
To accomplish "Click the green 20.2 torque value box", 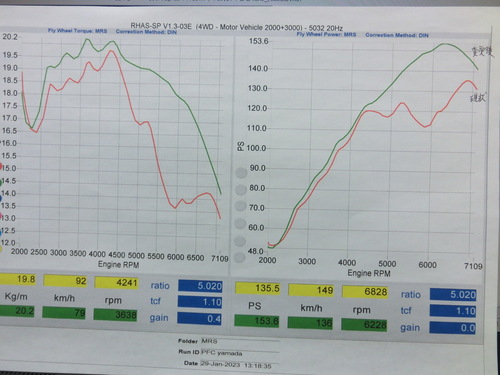I will click(17, 311).
